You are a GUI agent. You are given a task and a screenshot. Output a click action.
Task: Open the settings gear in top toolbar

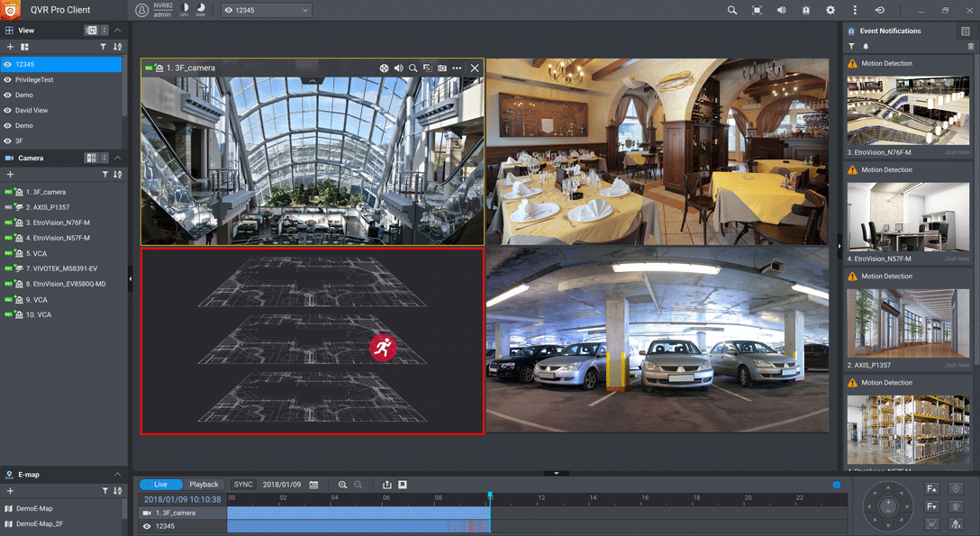point(830,10)
